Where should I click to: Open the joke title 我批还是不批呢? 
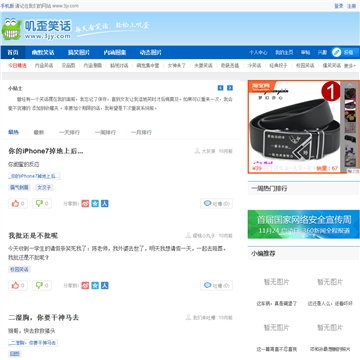click(33, 235)
